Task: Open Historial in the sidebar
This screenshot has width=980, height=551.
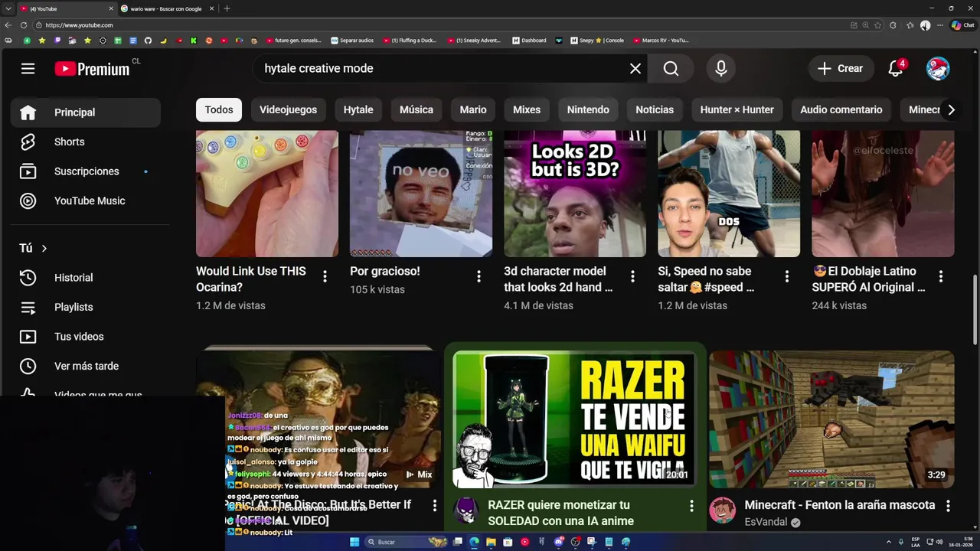Action: [86, 278]
